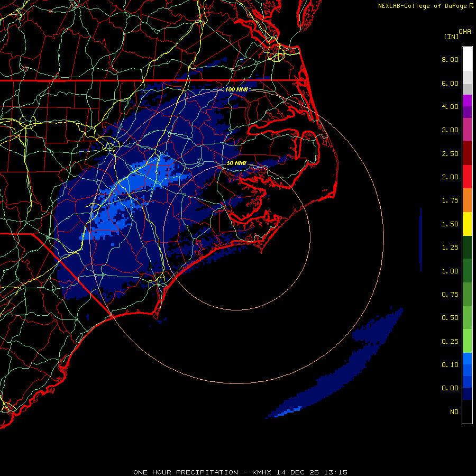Viewport: 476px width, 476px height.
Task: Click the 100 NMI range ring label
Action: (x=236, y=89)
